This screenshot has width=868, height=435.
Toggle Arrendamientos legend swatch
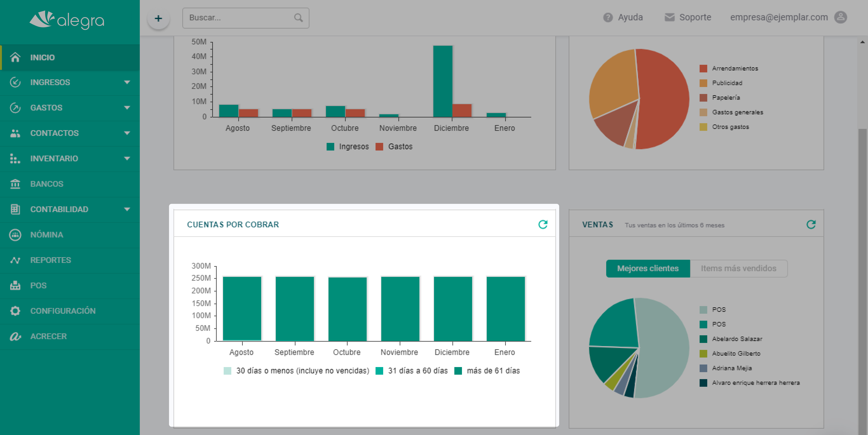703,68
